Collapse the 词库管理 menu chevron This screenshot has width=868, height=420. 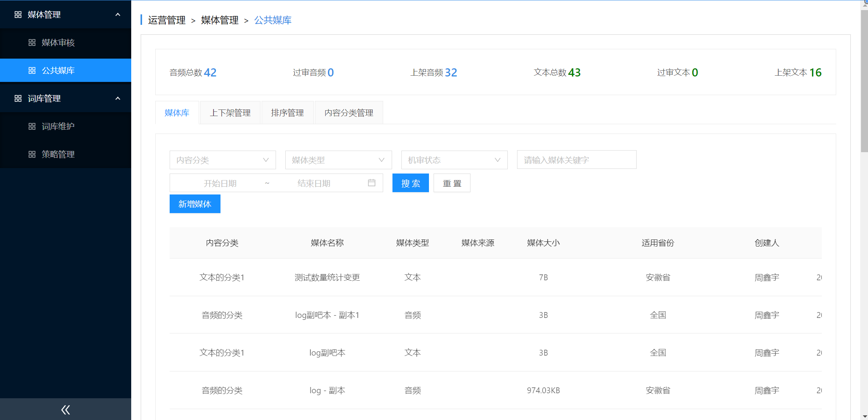click(x=118, y=99)
